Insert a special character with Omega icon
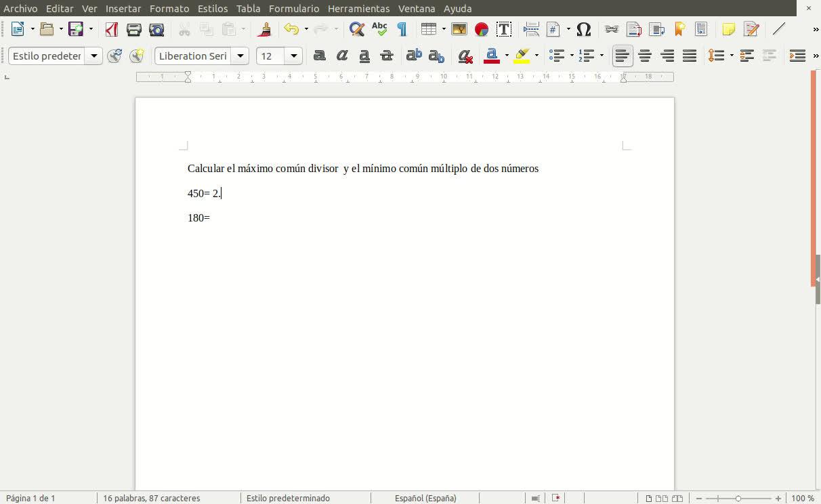821x504 pixels. (x=583, y=29)
